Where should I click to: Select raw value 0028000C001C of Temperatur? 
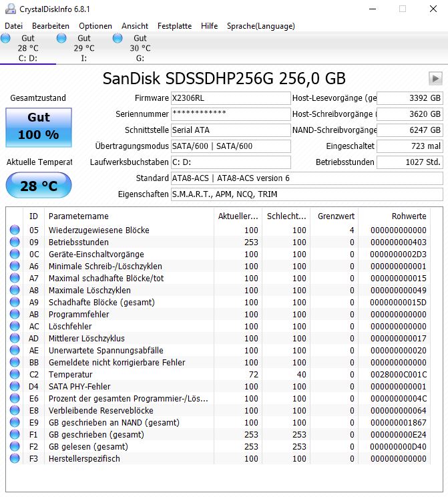click(x=399, y=375)
